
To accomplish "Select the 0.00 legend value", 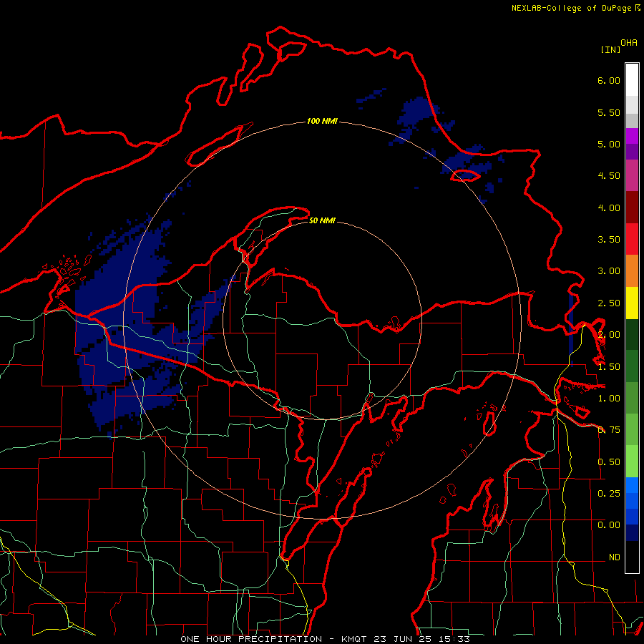I will [609, 525].
